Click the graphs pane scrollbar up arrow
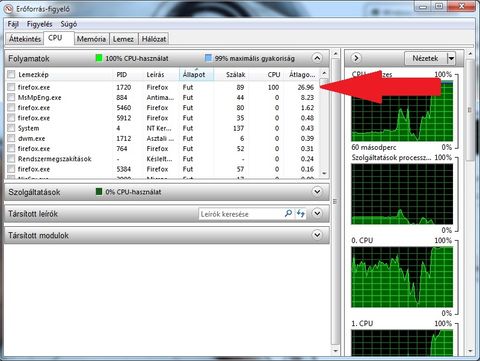Image resolution: width=480 pixels, height=361 pixels. 470,53
